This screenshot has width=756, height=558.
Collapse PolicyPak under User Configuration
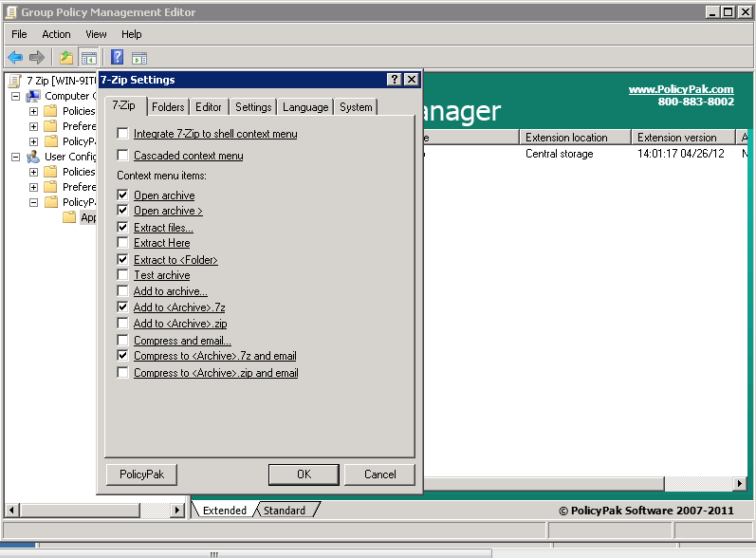click(33, 202)
